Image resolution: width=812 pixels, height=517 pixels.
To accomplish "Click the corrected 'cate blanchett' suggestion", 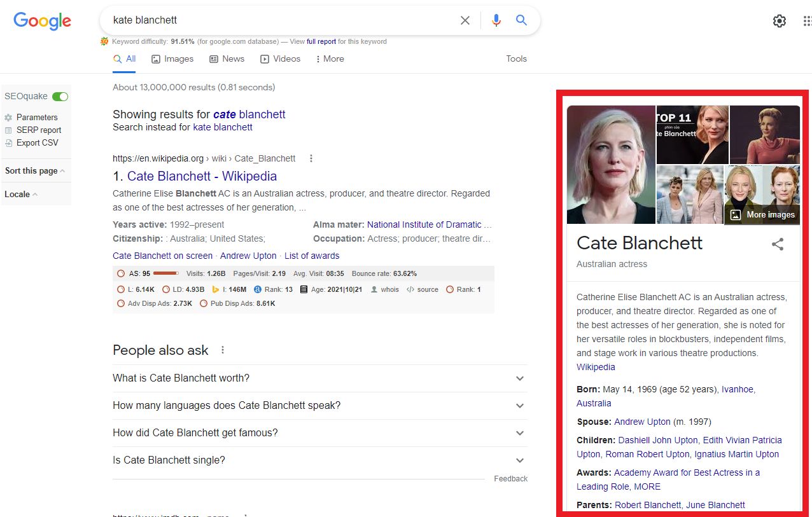I will click(249, 114).
